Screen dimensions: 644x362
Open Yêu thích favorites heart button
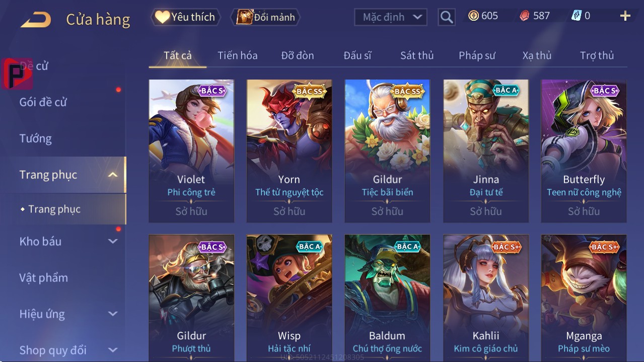click(186, 17)
